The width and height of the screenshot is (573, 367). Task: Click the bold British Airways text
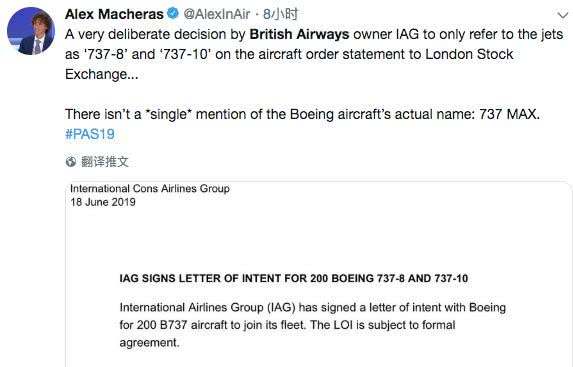pyautogui.click(x=299, y=34)
